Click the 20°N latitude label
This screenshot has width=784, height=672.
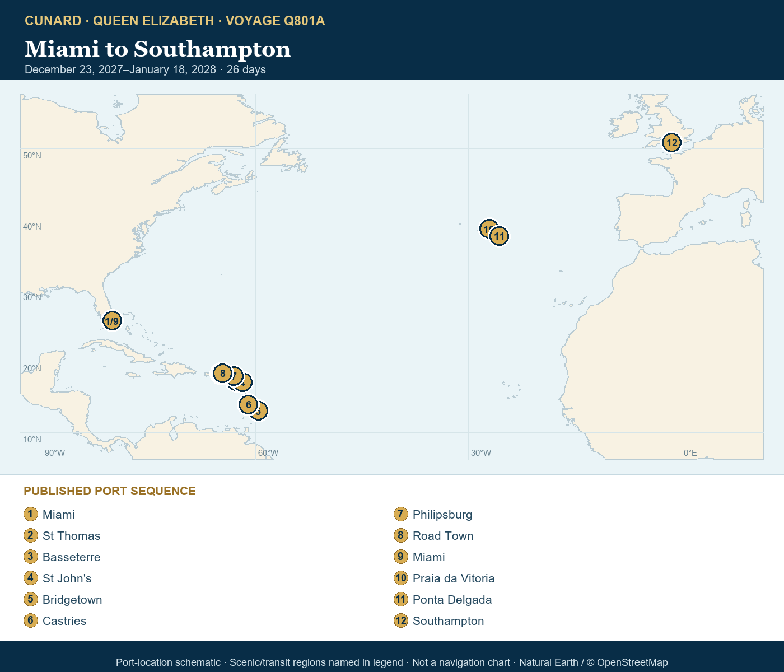tap(32, 368)
